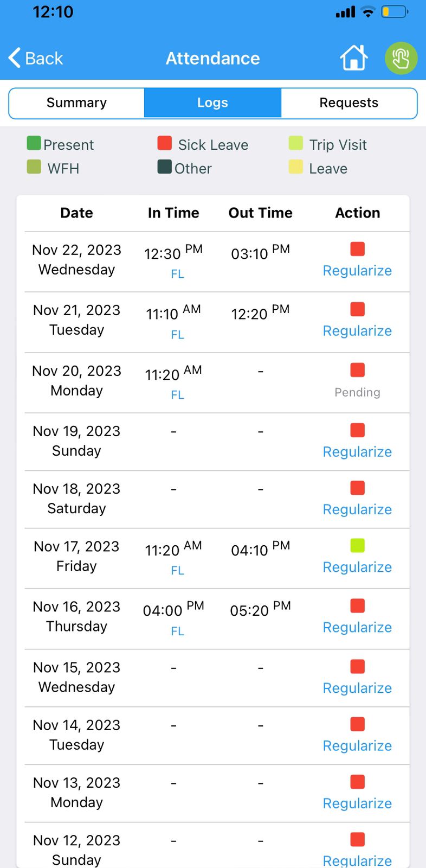
Task: Tap the green fingerprint punch icon
Action: [x=401, y=58]
